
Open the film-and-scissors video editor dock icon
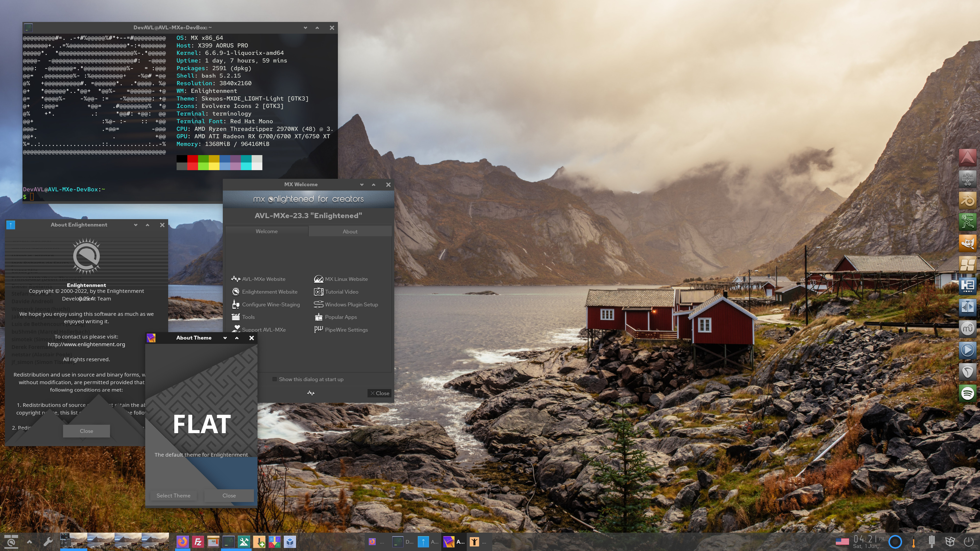coord(967,179)
